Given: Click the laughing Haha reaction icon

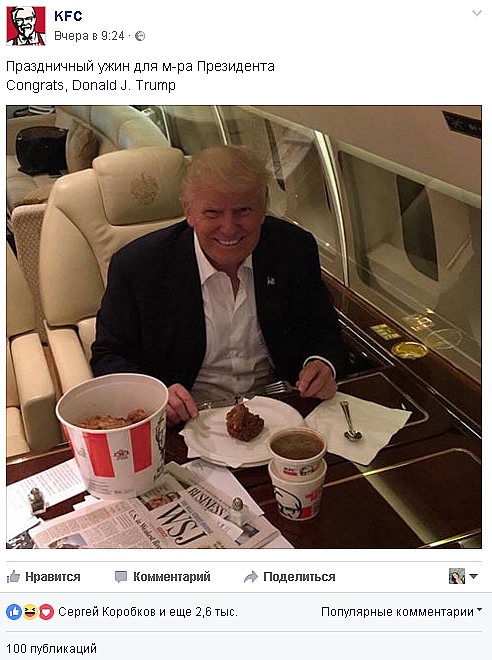Looking at the screenshot, I should [x=30, y=612].
